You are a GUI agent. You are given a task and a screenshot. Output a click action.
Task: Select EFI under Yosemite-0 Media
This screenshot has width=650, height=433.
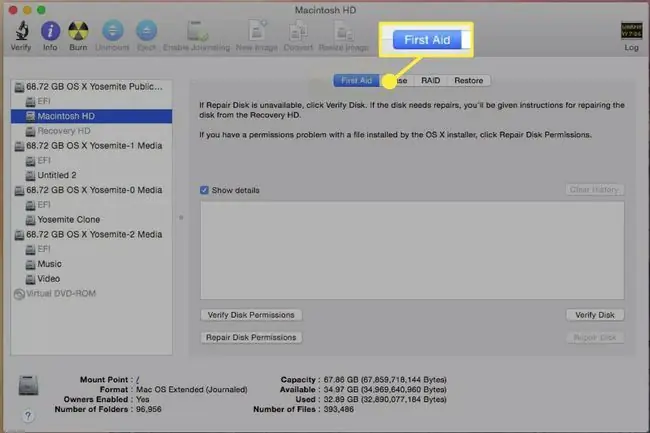tap(92, 205)
